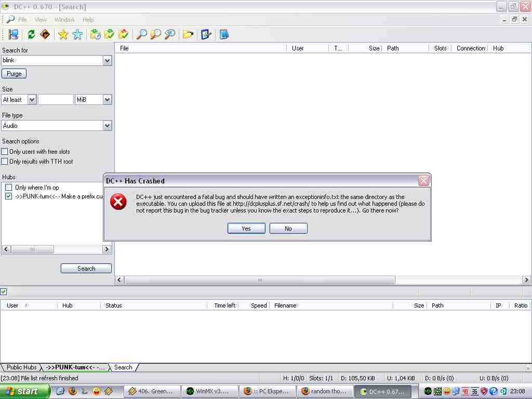The height and width of the screenshot is (399, 532).
Task: Open the File type Audio dropdown
Action: click(107, 126)
